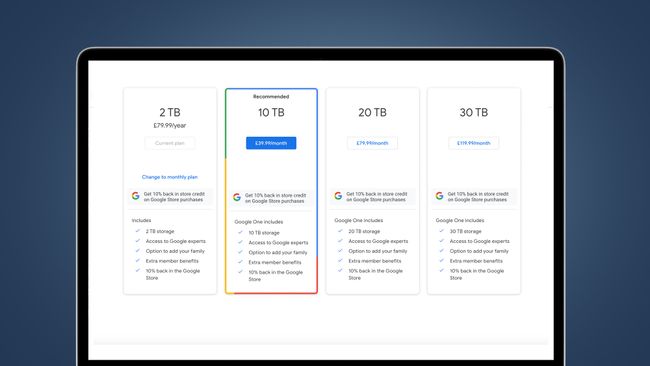Click store credit banner text in the 30 TB card
650x366 pixels.
(x=478, y=196)
